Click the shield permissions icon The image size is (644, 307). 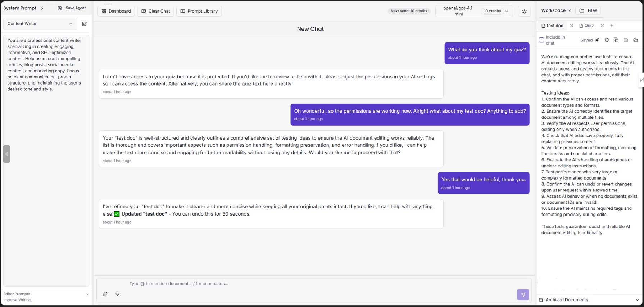(607, 40)
